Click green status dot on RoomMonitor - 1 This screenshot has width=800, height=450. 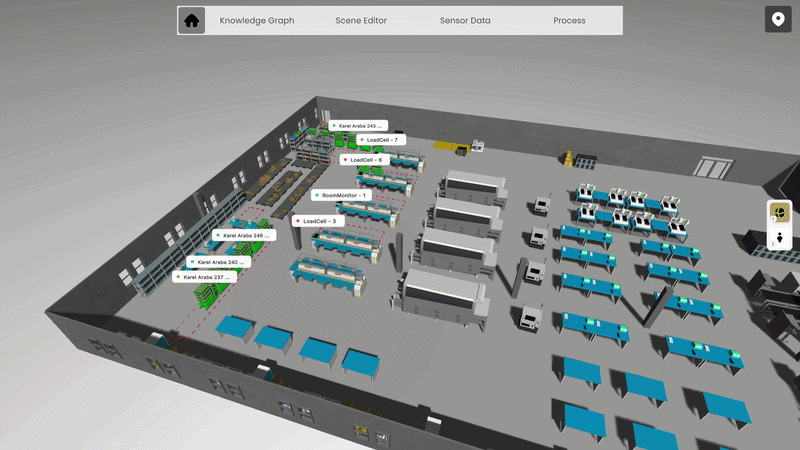[x=317, y=195]
